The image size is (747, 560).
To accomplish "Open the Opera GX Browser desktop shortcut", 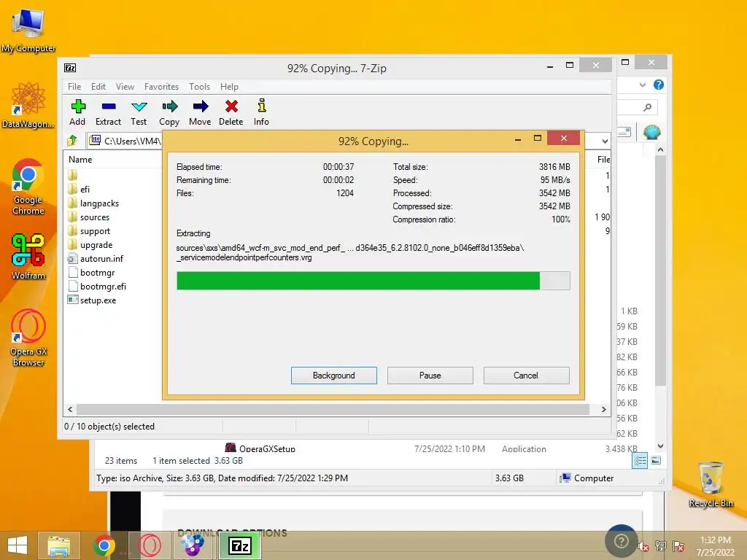I will pos(28,338).
